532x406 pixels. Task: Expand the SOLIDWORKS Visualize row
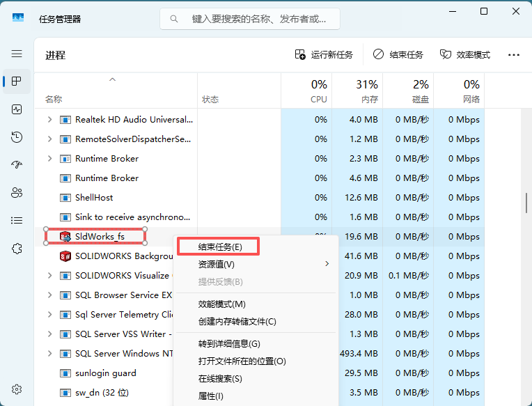point(50,275)
